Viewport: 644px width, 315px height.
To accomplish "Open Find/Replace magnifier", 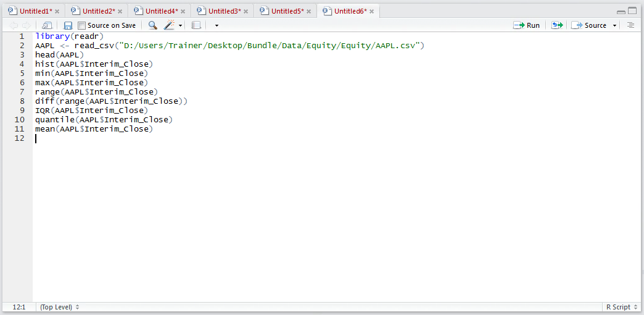I will [153, 25].
